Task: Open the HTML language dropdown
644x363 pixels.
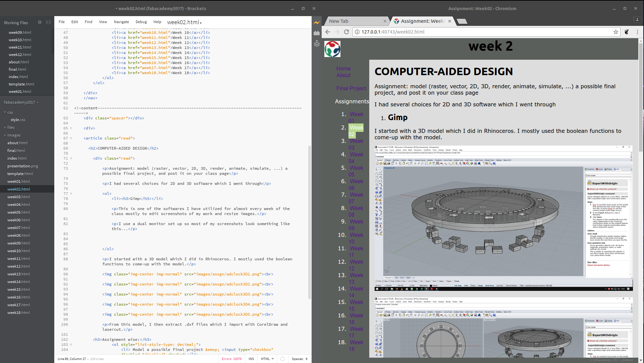Action: click(267, 359)
